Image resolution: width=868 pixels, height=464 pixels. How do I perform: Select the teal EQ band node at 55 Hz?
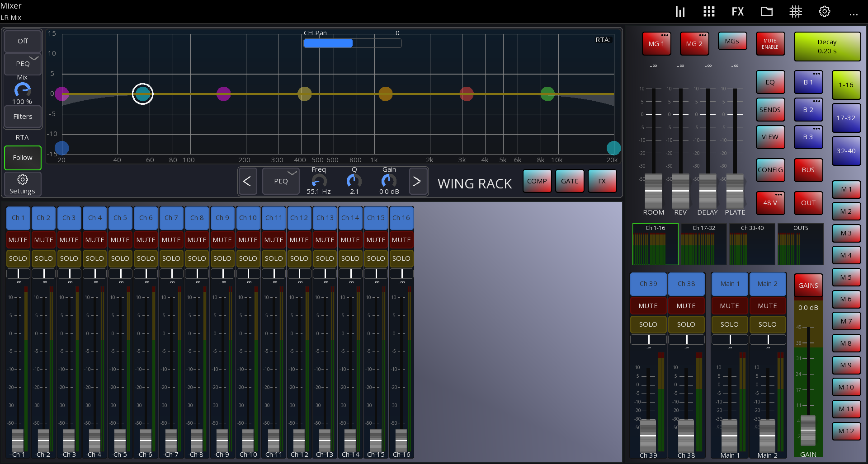pos(142,94)
